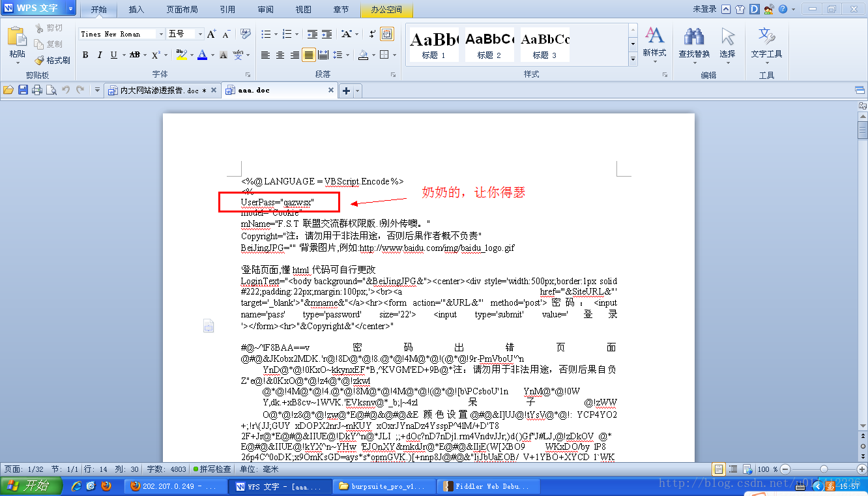The width and height of the screenshot is (868, 496).
Task: Click the zoom slider handle in status bar
Action: 824,469
